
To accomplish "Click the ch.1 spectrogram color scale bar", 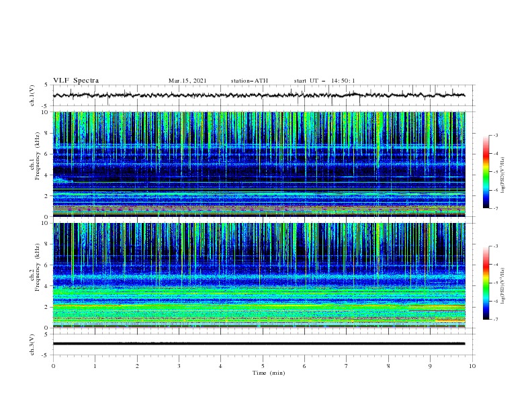I will 486,172.
